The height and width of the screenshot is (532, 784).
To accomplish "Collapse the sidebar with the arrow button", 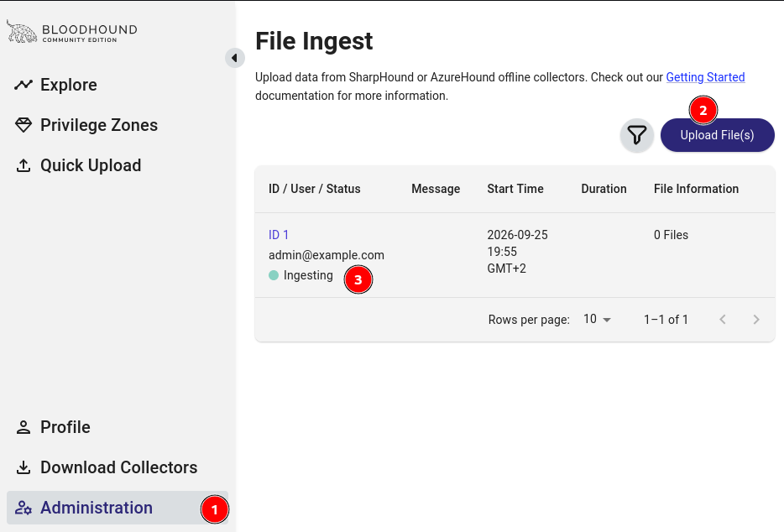I will 234,58.
